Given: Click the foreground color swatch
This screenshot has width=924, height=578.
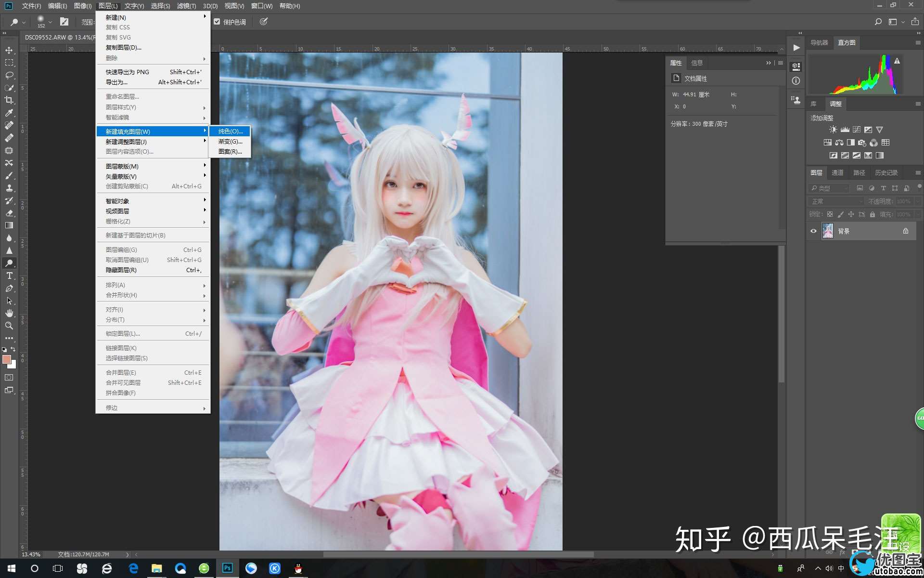Looking at the screenshot, I should [x=6, y=359].
